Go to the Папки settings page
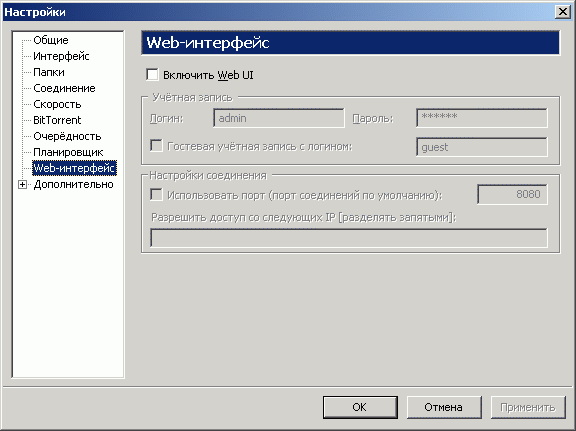This screenshot has width=576, height=431. coord(48,72)
